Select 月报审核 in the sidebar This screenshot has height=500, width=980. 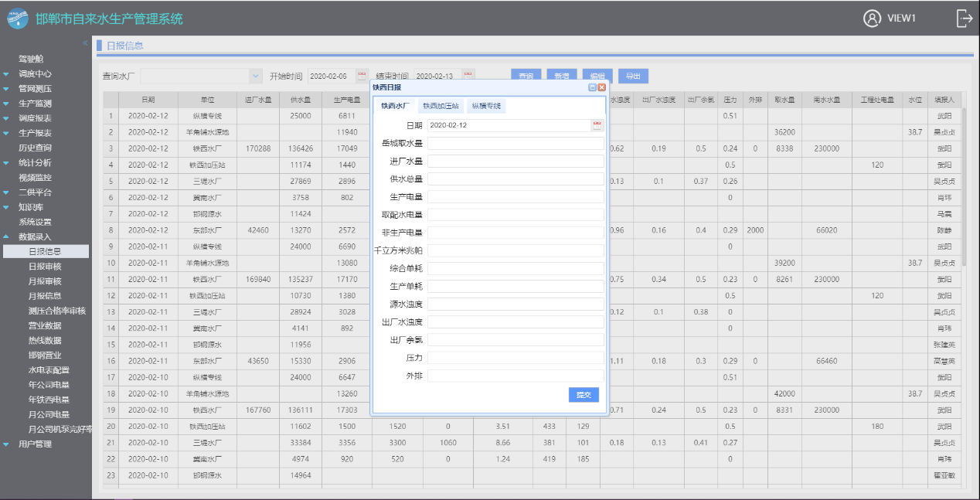45,281
